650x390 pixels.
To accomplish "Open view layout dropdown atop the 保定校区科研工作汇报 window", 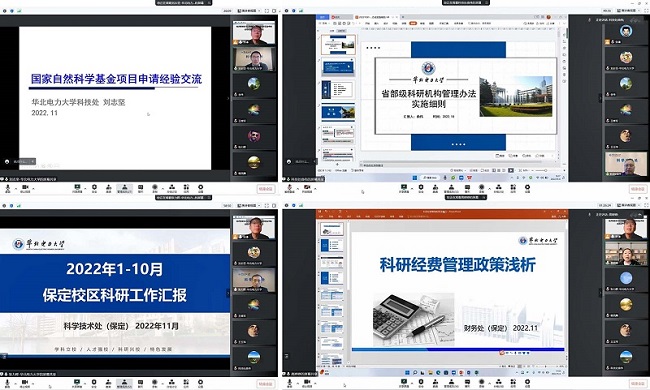I will 249,205.
